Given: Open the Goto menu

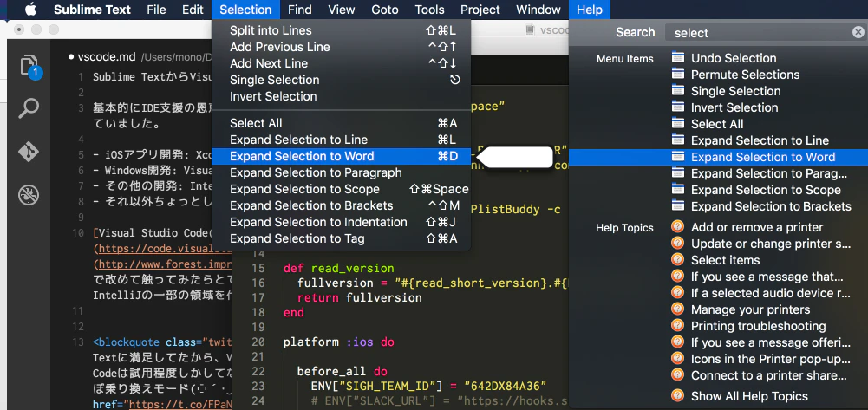Looking at the screenshot, I should click(385, 10).
